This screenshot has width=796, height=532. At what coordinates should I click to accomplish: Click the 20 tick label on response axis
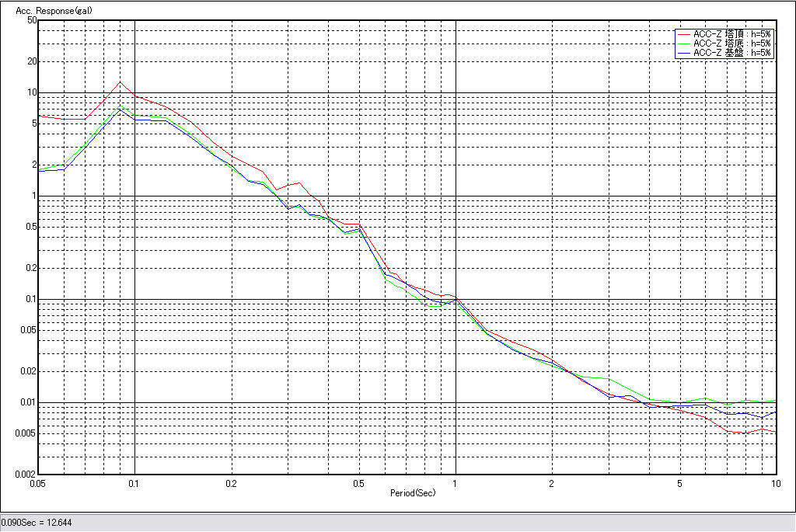[32, 61]
